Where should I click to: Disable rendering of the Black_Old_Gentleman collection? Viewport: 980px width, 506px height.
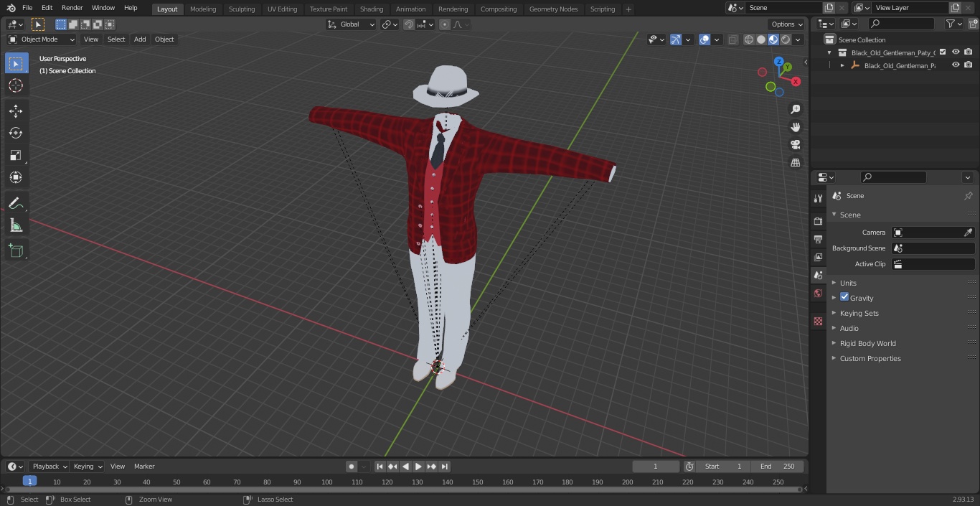click(x=969, y=52)
